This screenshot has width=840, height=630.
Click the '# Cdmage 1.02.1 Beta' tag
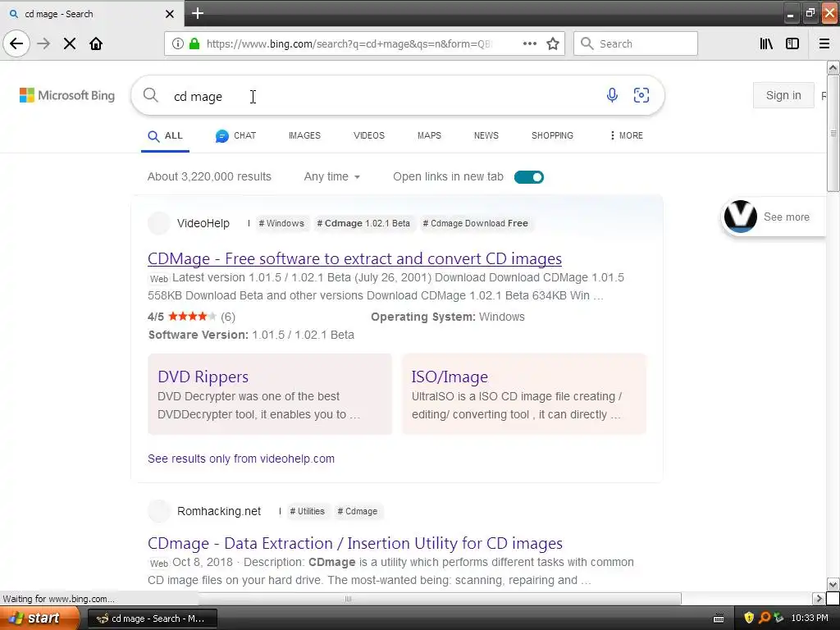click(x=363, y=223)
